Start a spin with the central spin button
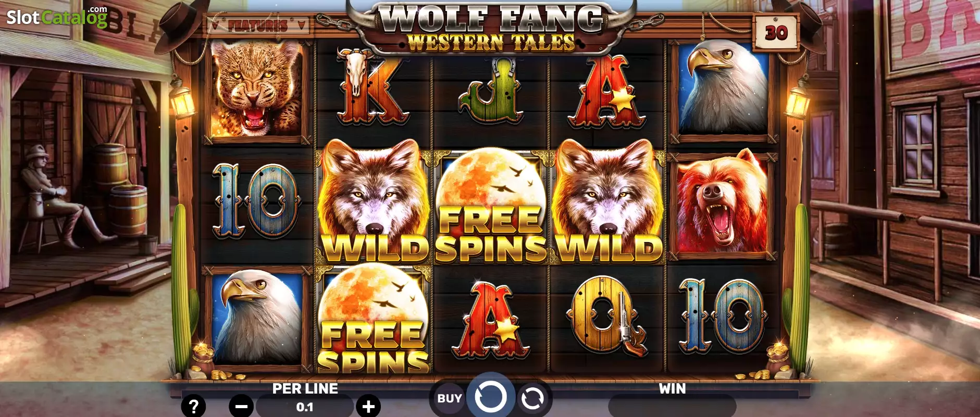Image resolution: width=980 pixels, height=417 pixels. [490, 397]
